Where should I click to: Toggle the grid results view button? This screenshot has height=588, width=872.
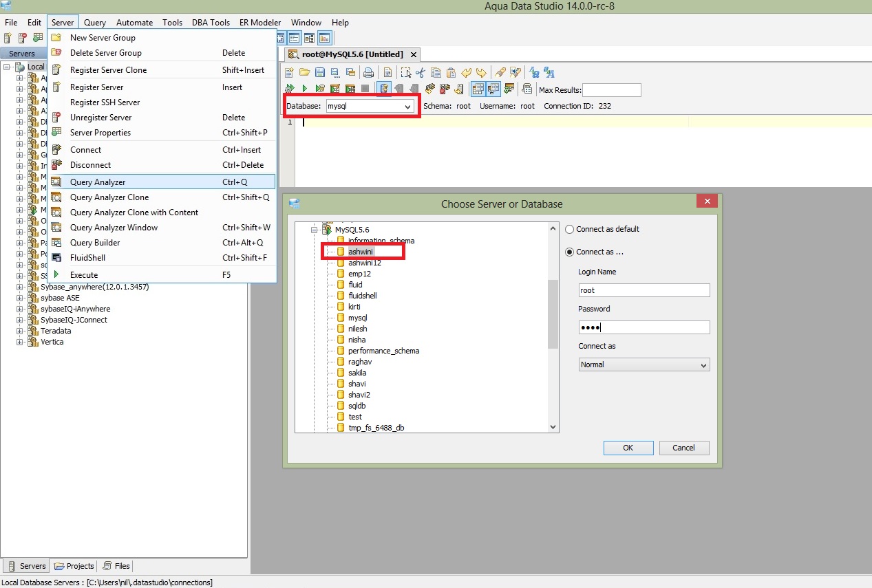[478, 88]
